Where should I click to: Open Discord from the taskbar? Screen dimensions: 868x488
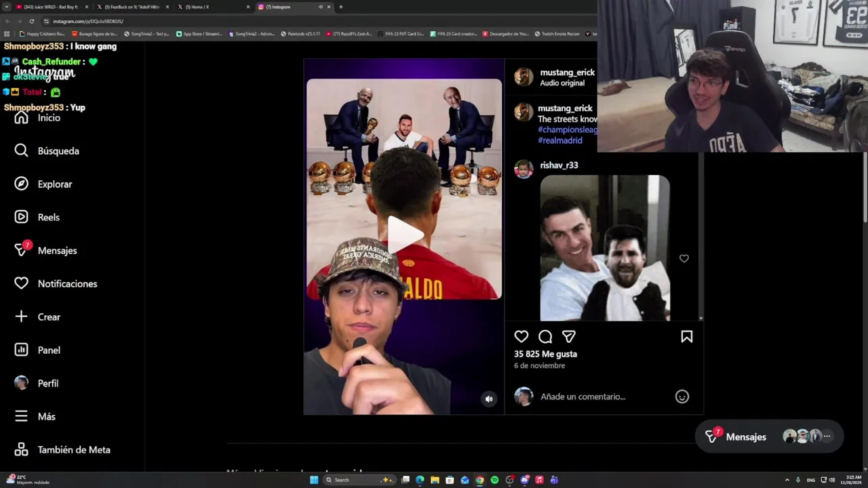click(x=524, y=480)
